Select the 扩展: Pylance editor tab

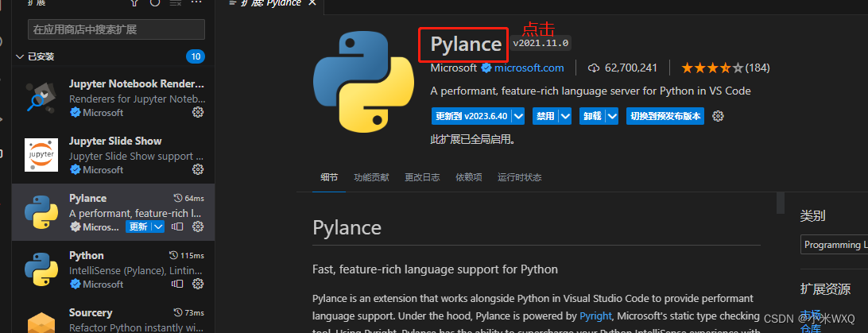pos(271,3)
